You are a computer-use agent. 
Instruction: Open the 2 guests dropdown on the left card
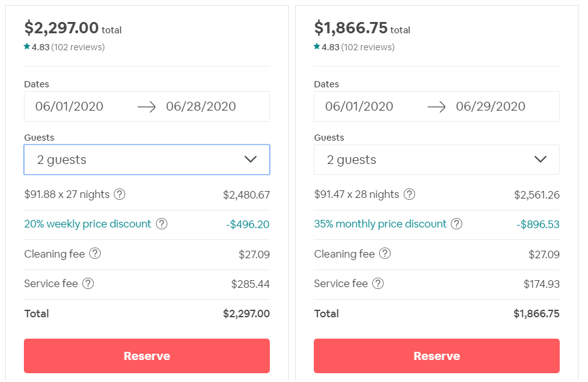(x=147, y=160)
